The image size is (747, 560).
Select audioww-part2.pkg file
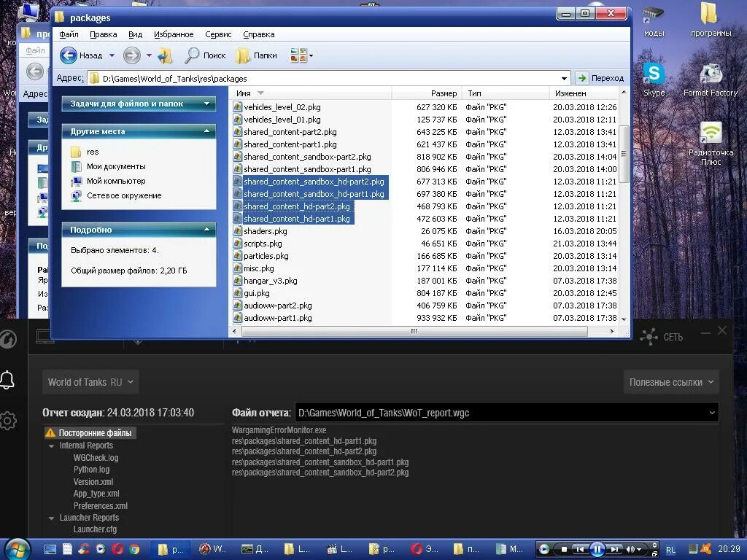278,306
